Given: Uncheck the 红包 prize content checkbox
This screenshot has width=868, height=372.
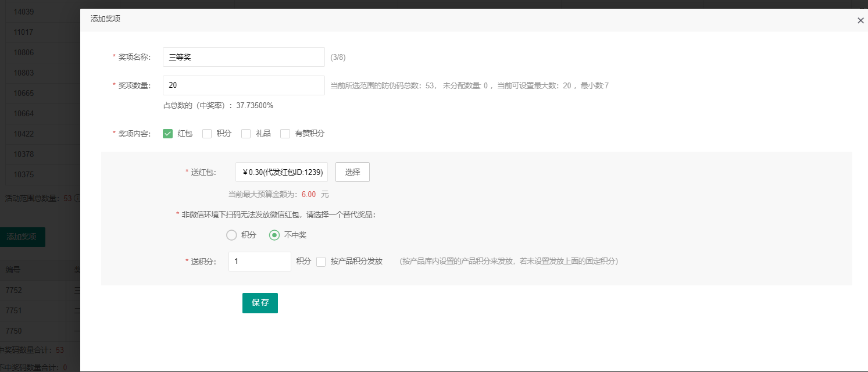Looking at the screenshot, I should point(168,134).
